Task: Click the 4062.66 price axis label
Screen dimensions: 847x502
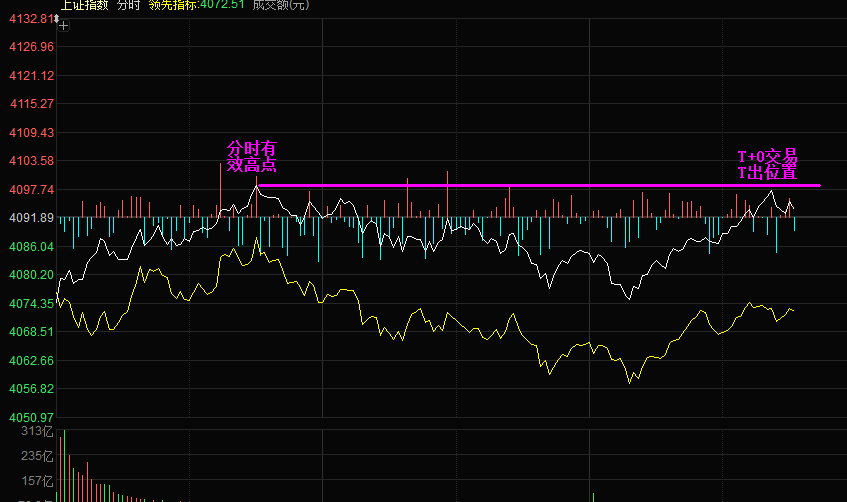Action: 31,360
